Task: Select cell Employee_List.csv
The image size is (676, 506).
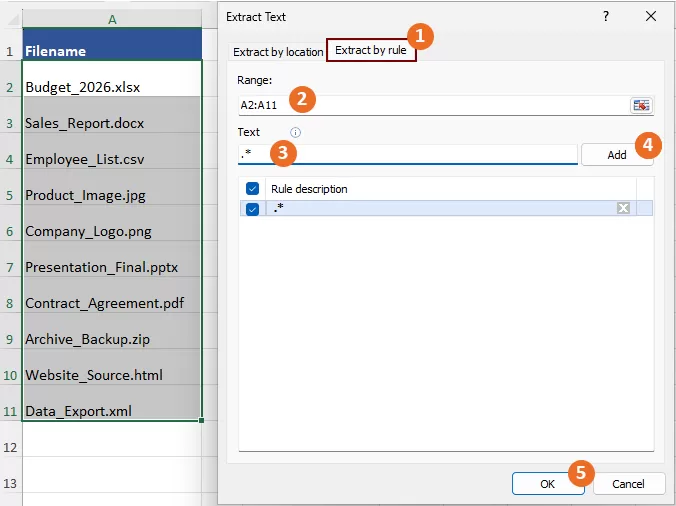Action: coord(112,151)
